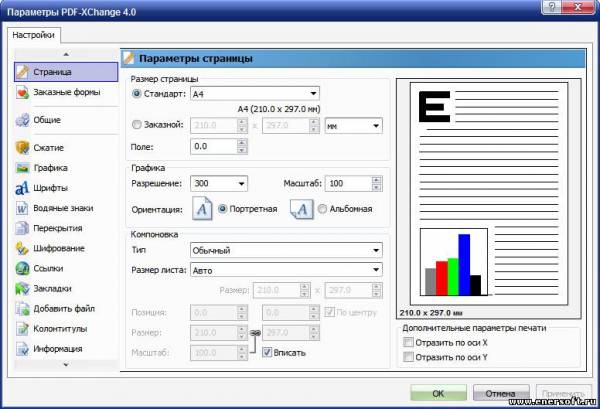
Task: Click the Применить button
Action: point(563,393)
